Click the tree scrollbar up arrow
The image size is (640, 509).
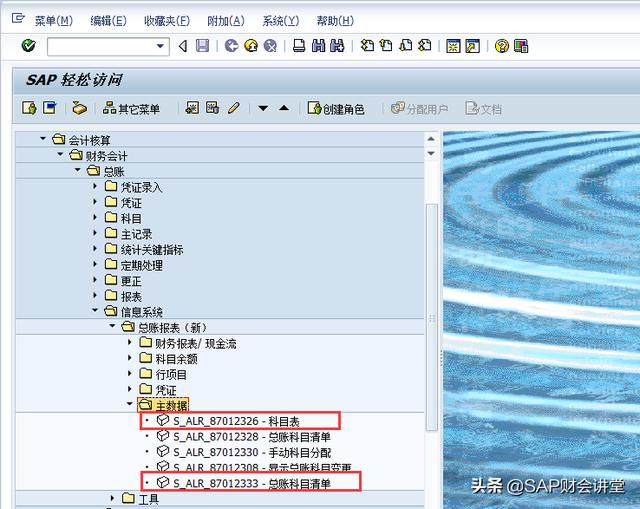coord(431,139)
